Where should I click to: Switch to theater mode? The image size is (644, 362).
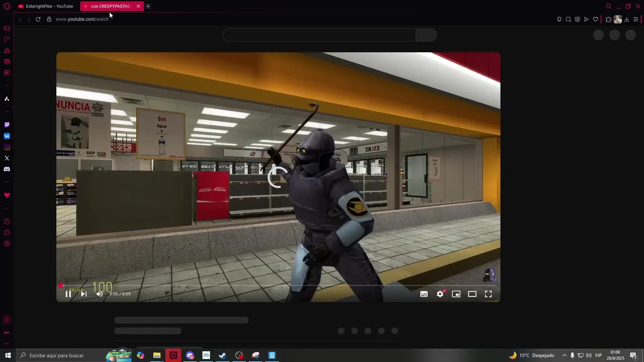point(472,294)
